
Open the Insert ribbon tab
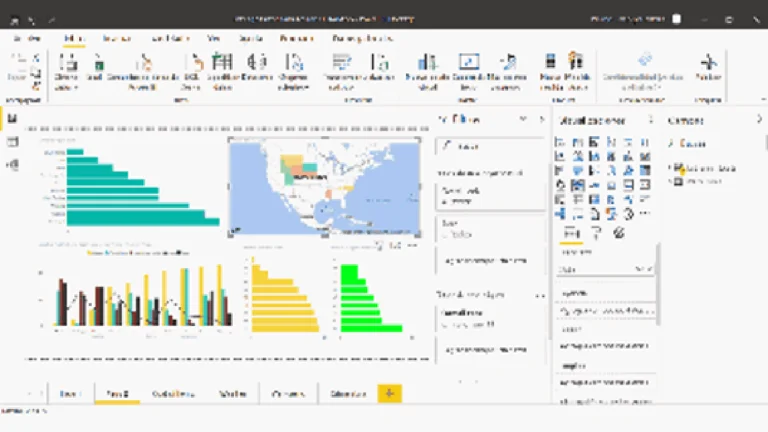(x=117, y=38)
